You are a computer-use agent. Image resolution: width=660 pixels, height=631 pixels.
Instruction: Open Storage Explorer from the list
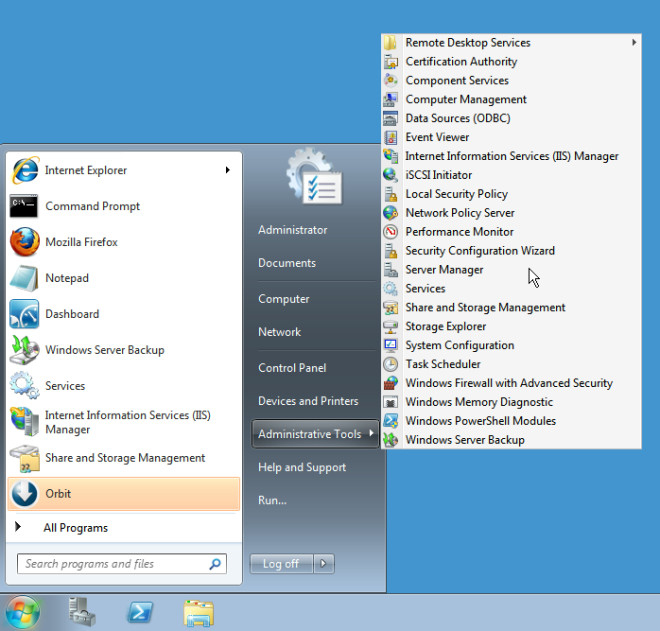[445, 327]
